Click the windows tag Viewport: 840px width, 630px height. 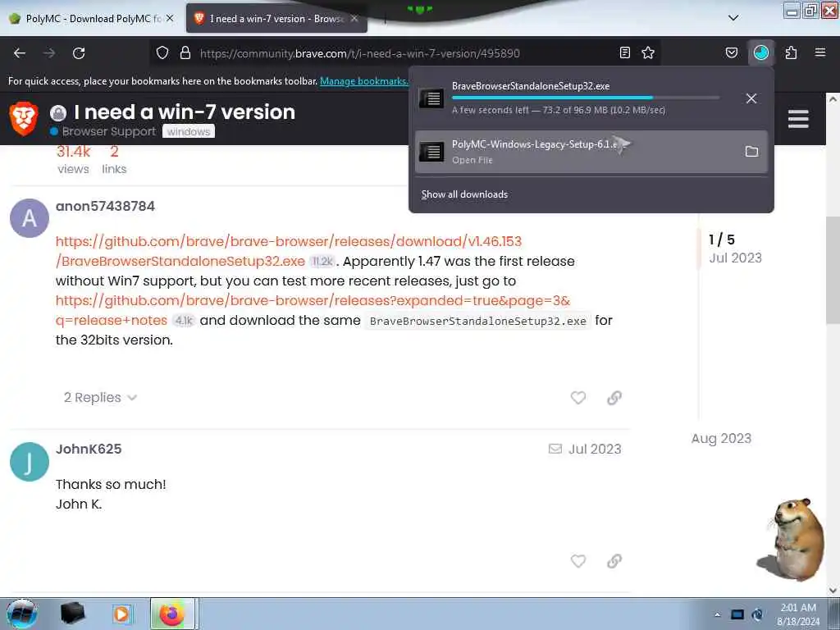[x=189, y=131]
